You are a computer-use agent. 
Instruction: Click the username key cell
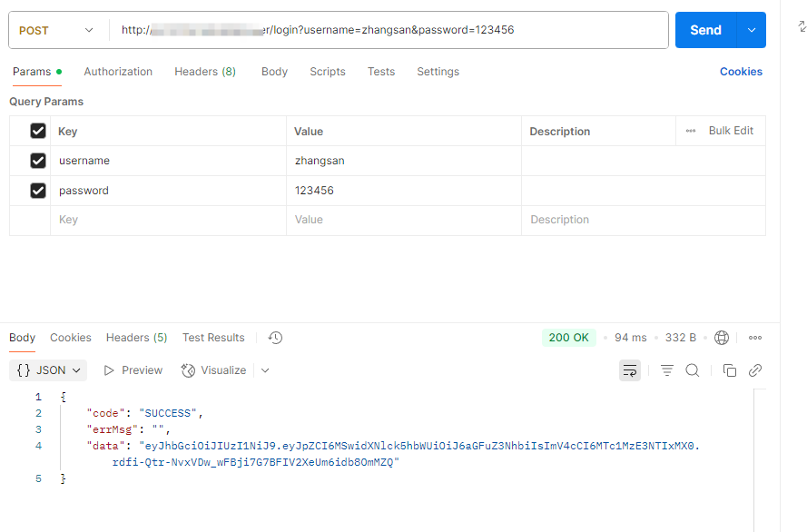[168, 161]
